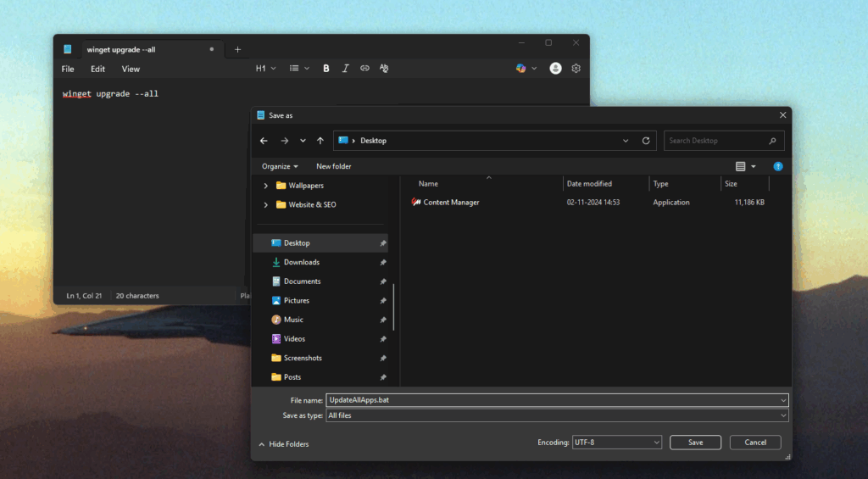Image resolution: width=868 pixels, height=479 pixels.
Task: Go up one folder level
Action: pos(320,141)
